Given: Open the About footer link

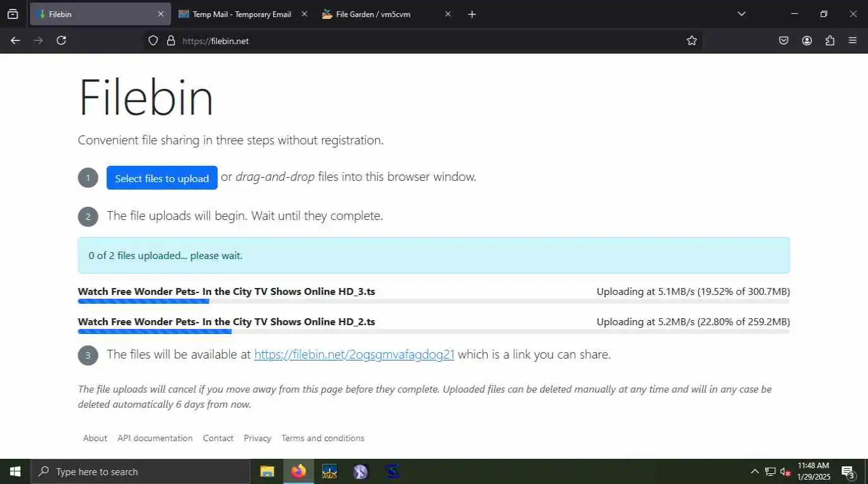Looking at the screenshot, I should tap(95, 438).
